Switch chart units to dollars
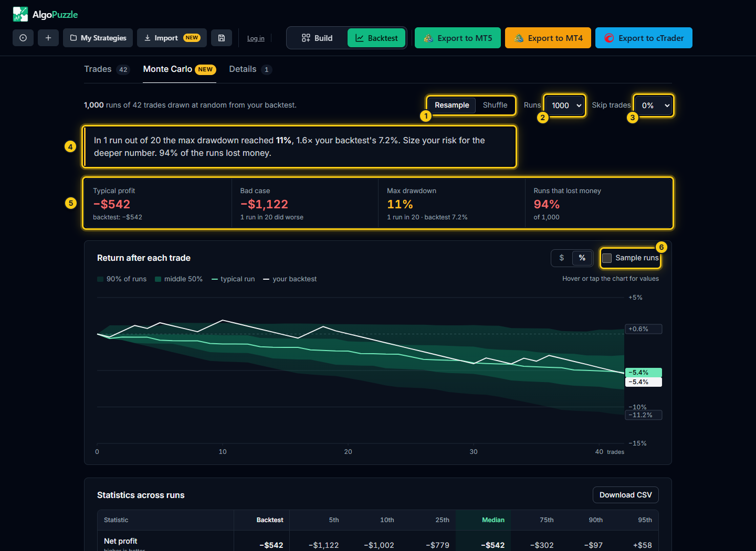This screenshot has height=551, width=756. [x=562, y=258]
